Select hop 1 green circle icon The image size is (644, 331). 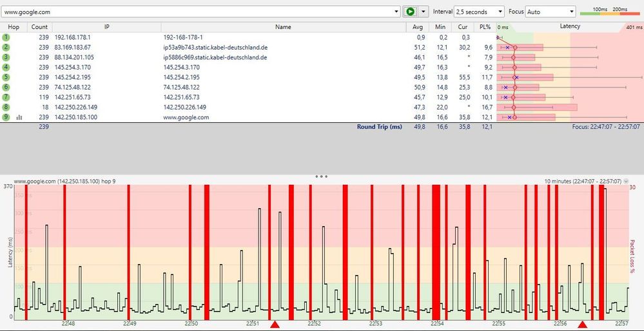point(6,37)
